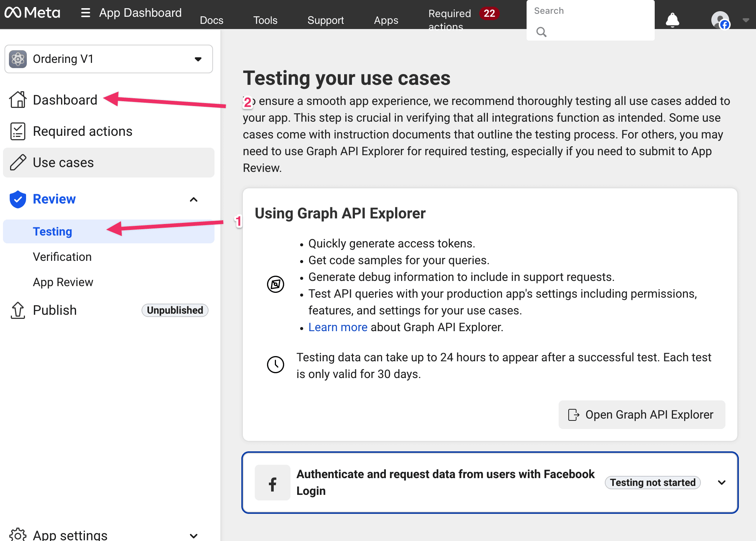Click the 'Generate debug information' bullet
Screen dimensions: 756x541
[461, 277]
